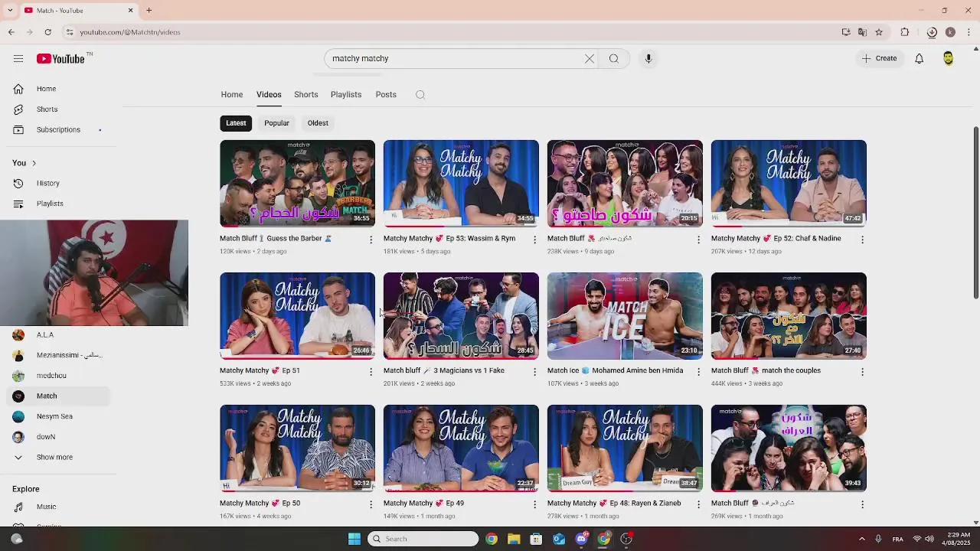The image size is (980, 551).
Task: Switch to the Playlists tab
Action: click(346, 95)
